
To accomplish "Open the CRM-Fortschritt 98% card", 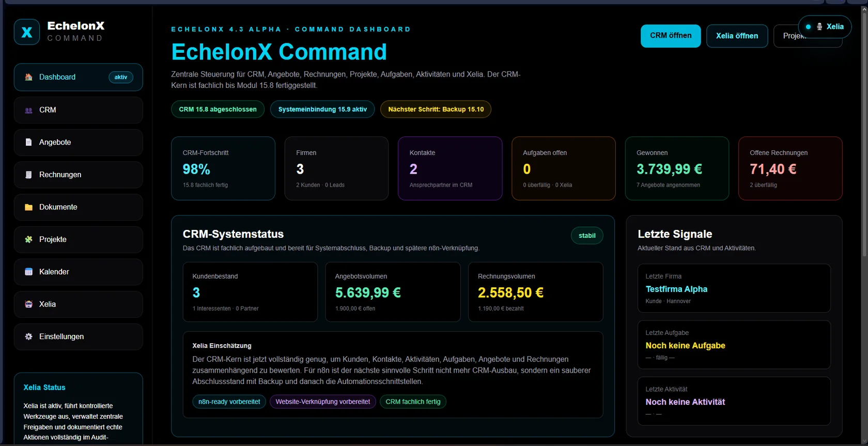I will pyautogui.click(x=223, y=168).
